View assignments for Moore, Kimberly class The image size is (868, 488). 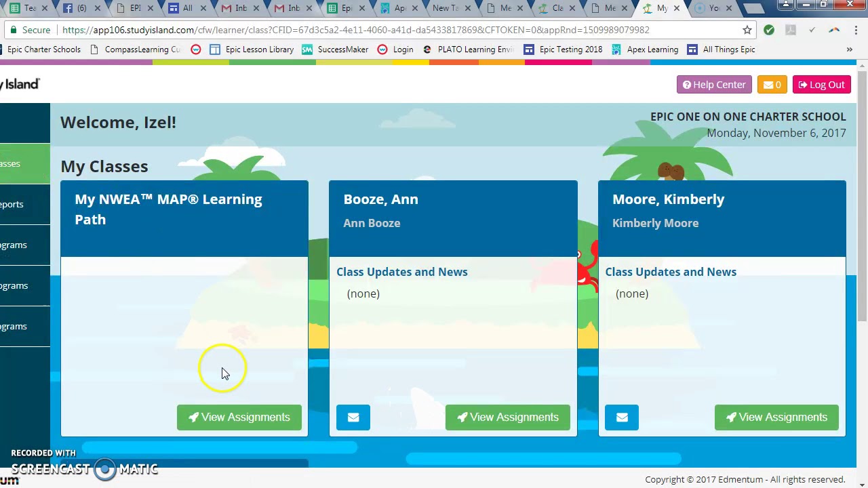click(776, 418)
